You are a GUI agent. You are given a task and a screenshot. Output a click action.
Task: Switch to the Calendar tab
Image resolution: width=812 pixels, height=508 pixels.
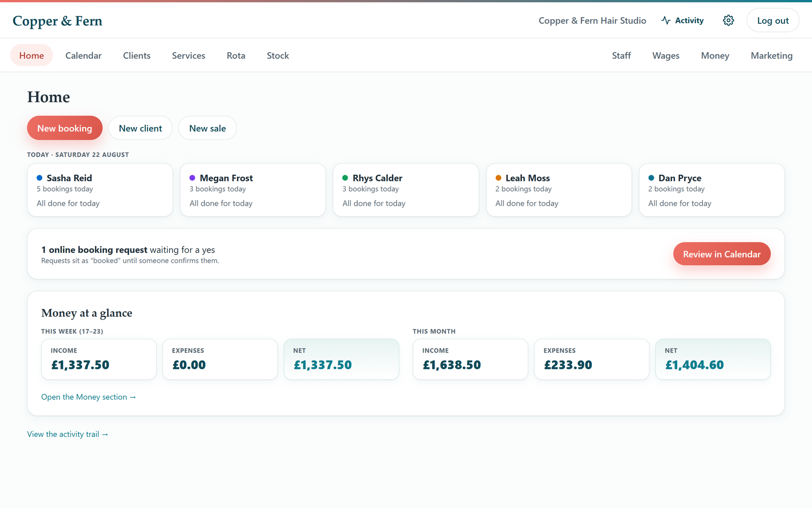pos(84,55)
